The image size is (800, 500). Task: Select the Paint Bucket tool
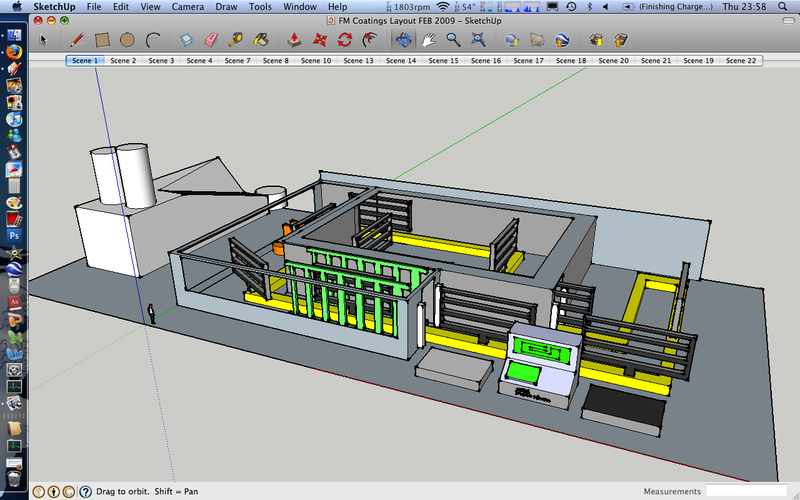261,40
